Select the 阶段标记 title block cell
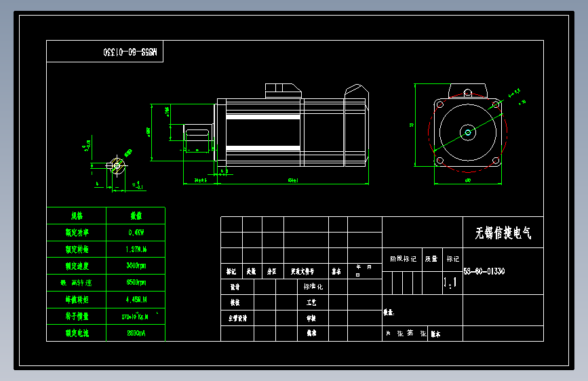The width and height of the screenshot is (588, 381). pos(403,259)
